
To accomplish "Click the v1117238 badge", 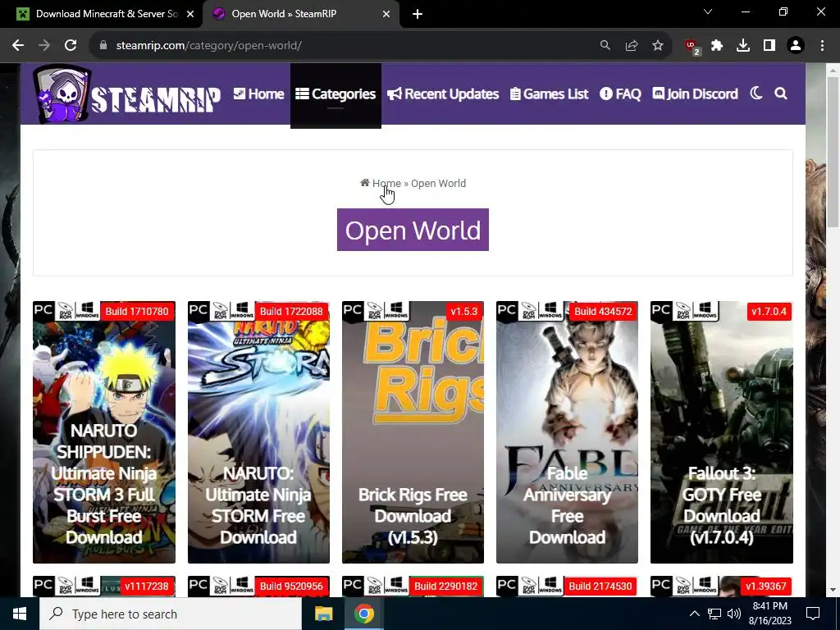I will [146, 586].
